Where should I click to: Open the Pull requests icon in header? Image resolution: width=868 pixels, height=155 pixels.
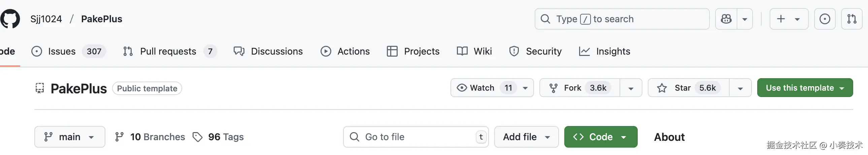[852, 19]
